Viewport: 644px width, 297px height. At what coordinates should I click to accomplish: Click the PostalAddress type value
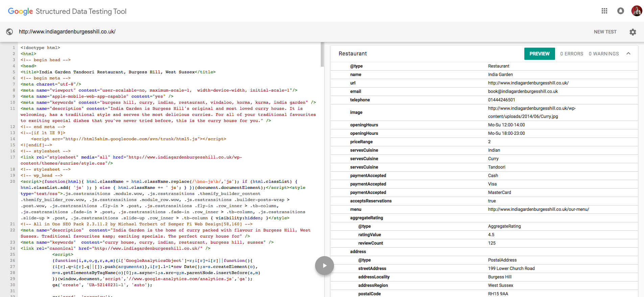point(502,260)
